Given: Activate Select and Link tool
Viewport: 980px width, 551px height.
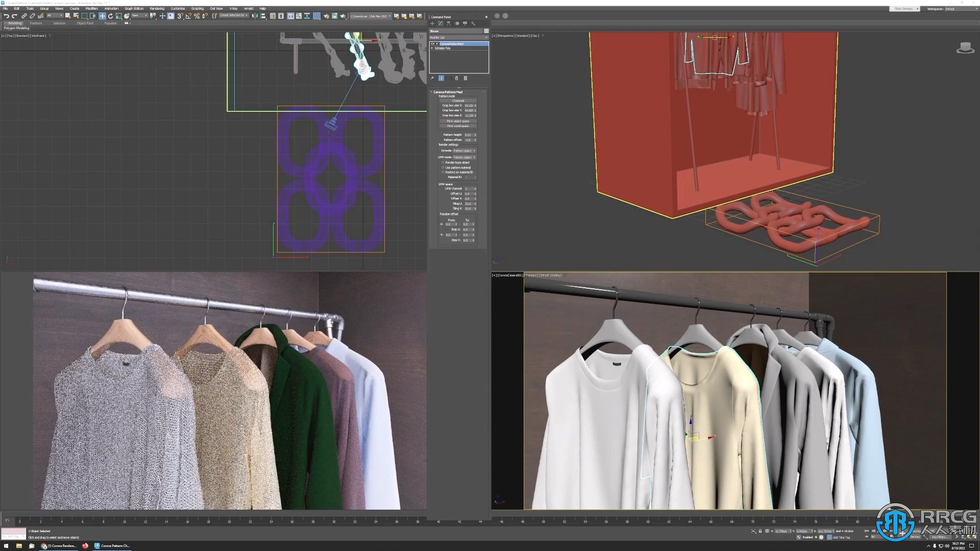Looking at the screenshot, I should [x=24, y=16].
